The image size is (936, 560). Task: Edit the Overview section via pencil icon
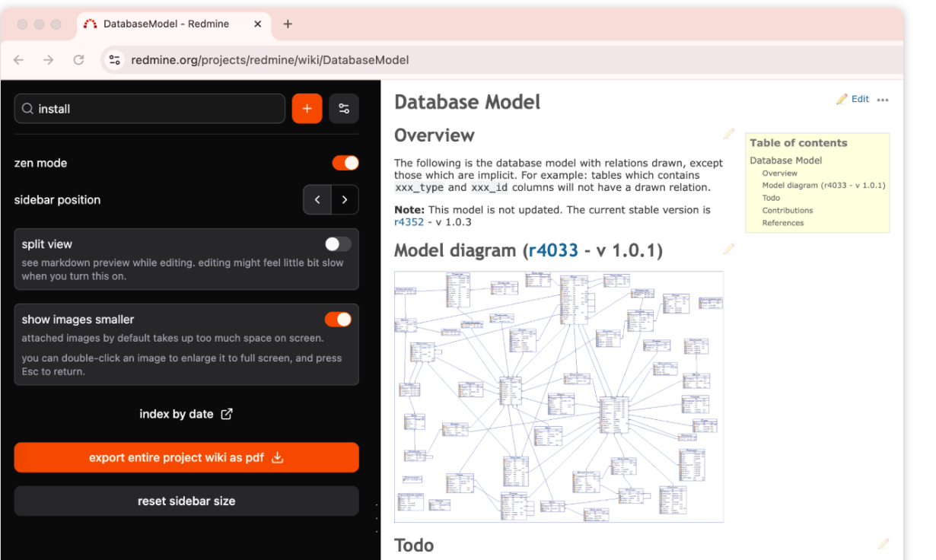[x=729, y=135]
